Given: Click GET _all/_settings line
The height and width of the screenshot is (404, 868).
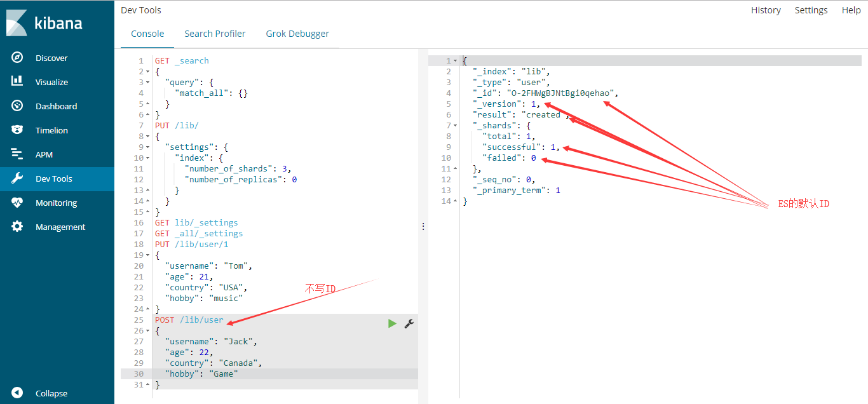Looking at the screenshot, I should click(199, 234).
